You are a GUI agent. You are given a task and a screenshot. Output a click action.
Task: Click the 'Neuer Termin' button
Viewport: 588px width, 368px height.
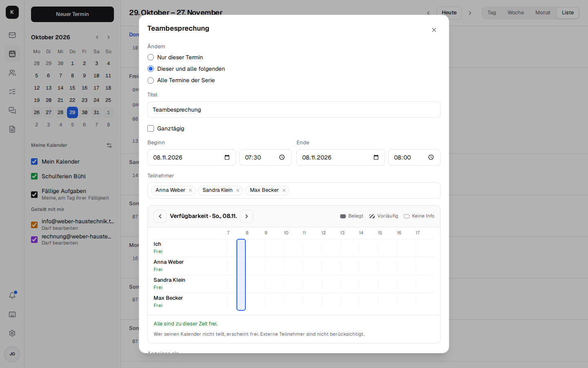(72, 14)
